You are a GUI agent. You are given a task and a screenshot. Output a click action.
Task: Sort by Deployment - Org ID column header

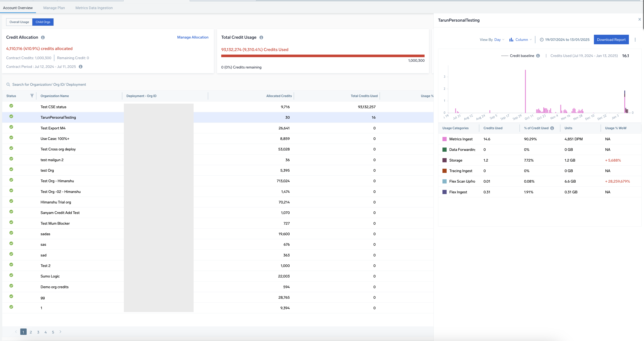click(141, 96)
